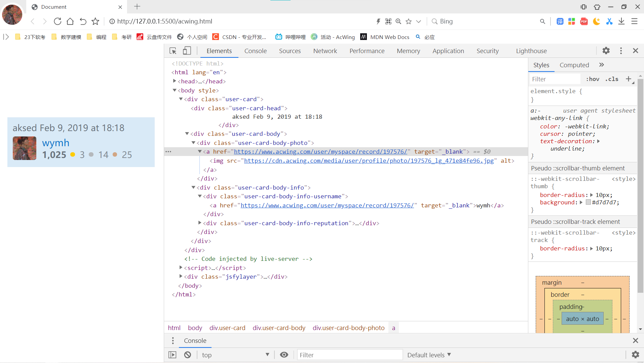This screenshot has width=644, height=363.
Task: Open the Performance tab
Action: (367, 51)
